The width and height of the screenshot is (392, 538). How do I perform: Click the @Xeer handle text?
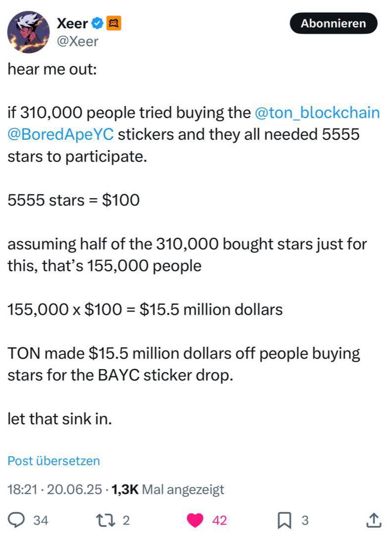pos(78,42)
